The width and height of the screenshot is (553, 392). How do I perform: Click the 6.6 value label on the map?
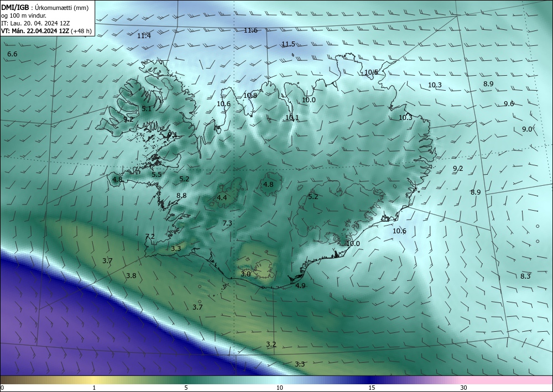(x=12, y=54)
